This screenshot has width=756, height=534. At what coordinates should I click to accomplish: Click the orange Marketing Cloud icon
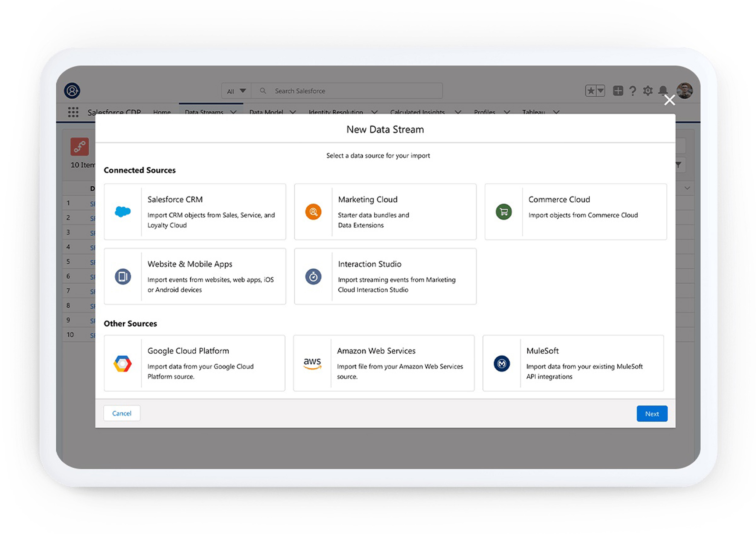(313, 211)
